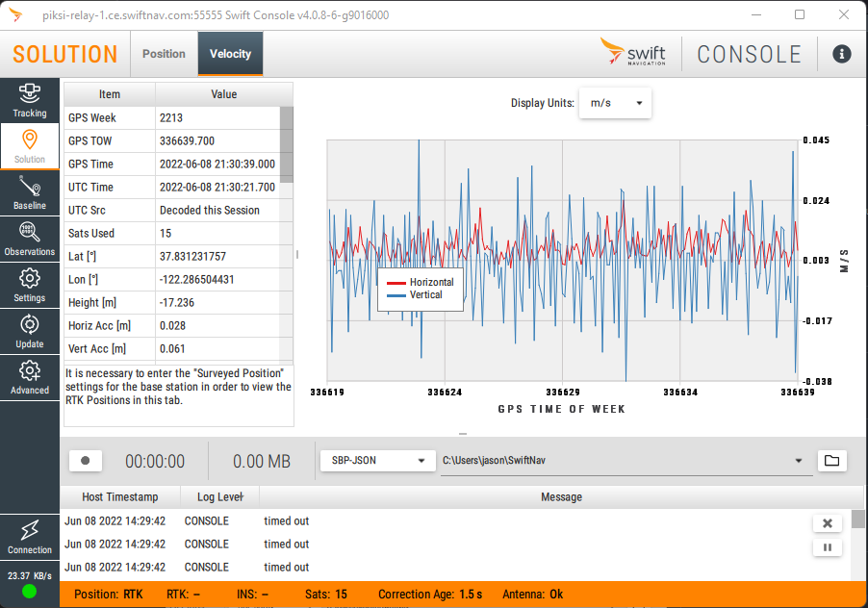The height and width of the screenshot is (608, 868).
Task: Open the Display Units m/s dropdown
Action: [x=615, y=103]
